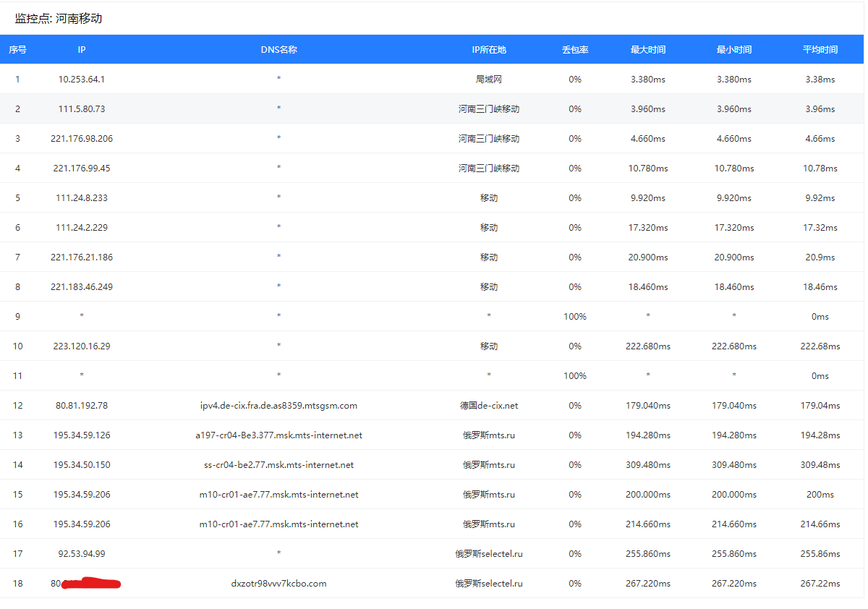Viewport: 868px width, 609px height.
Task: Select IP address 221.176.98.206
Action: coord(82,139)
